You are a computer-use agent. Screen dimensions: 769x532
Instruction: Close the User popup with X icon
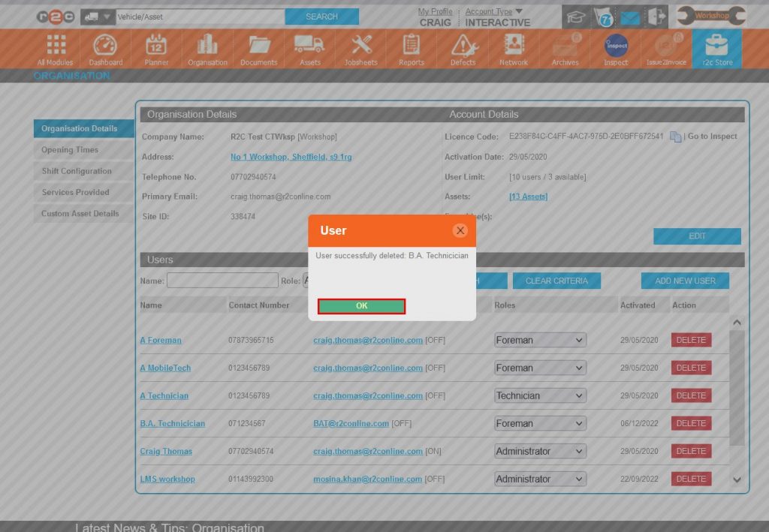point(460,230)
